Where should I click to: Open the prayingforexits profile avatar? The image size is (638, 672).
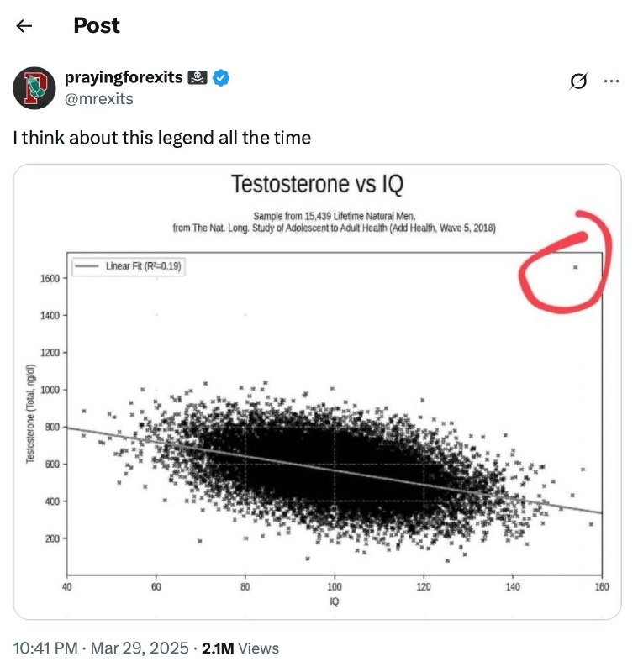click(x=34, y=88)
